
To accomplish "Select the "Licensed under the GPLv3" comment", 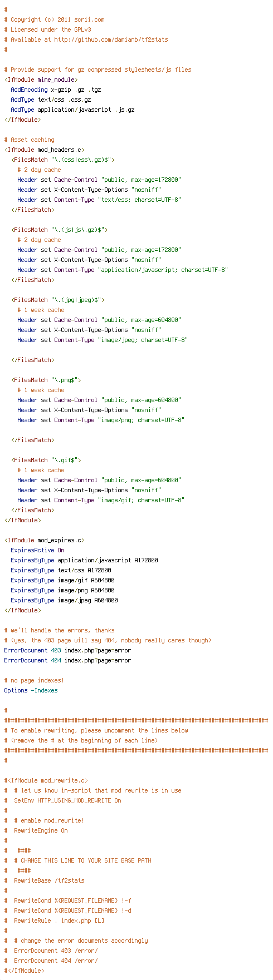I will tap(47, 29).
